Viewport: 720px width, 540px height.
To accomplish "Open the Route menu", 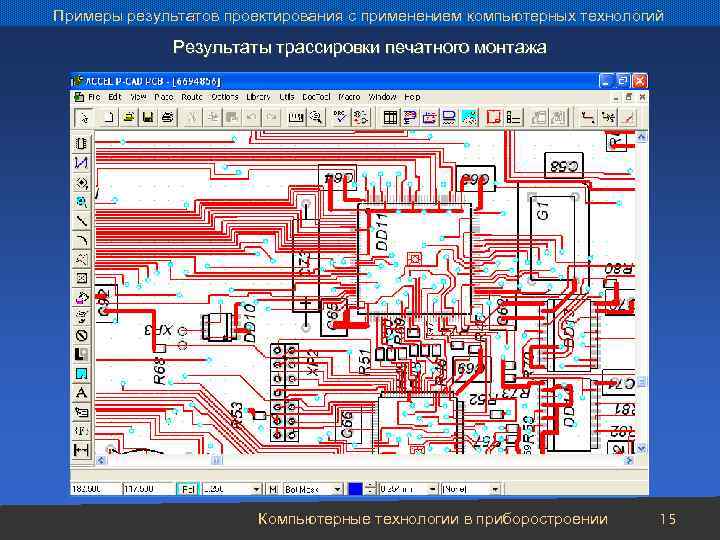I will tap(191, 97).
